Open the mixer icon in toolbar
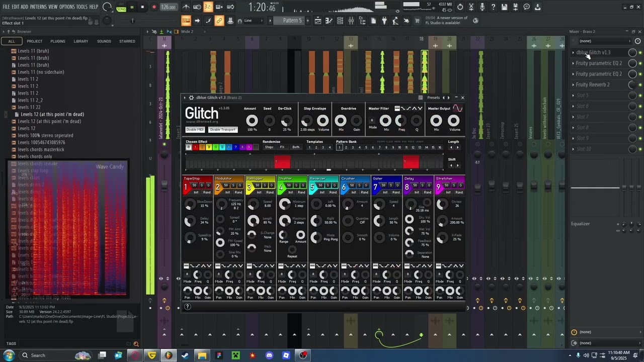The height and width of the screenshot is (362, 644). click(x=351, y=21)
